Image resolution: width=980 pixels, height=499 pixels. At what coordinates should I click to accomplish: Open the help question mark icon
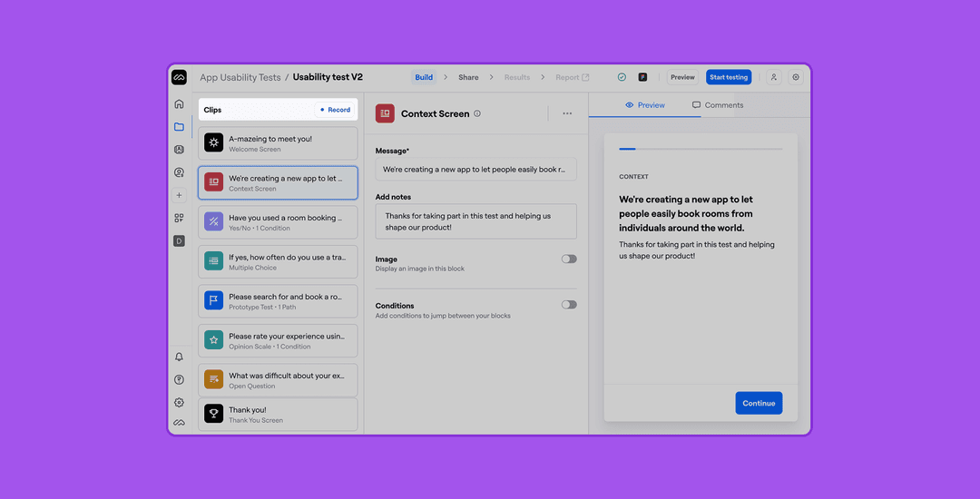point(180,380)
